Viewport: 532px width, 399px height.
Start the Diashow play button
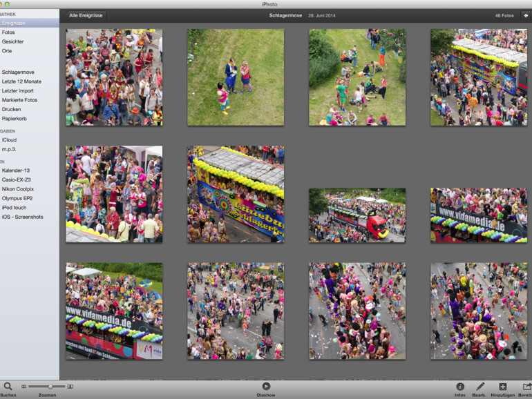click(x=266, y=386)
